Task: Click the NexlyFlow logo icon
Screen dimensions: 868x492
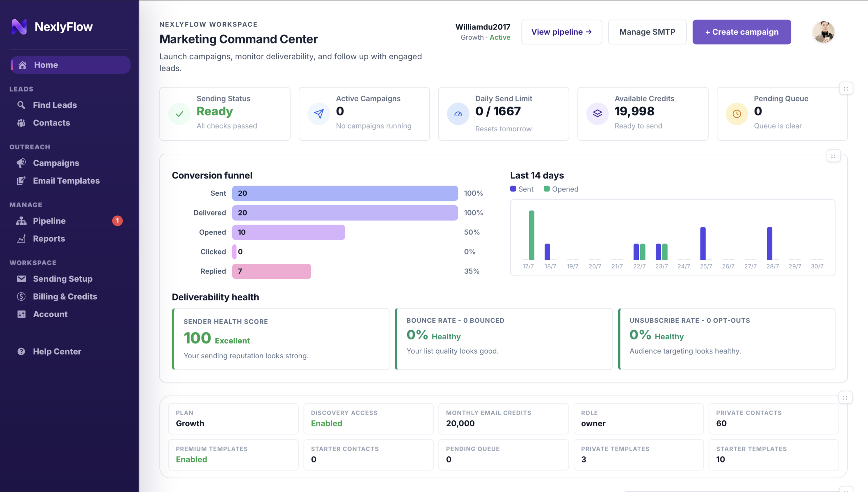Action: click(x=19, y=26)
